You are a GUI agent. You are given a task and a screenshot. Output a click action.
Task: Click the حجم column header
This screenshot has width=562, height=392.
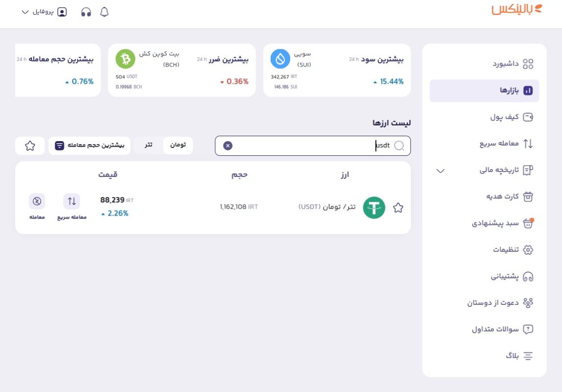[x=239, y=175]
